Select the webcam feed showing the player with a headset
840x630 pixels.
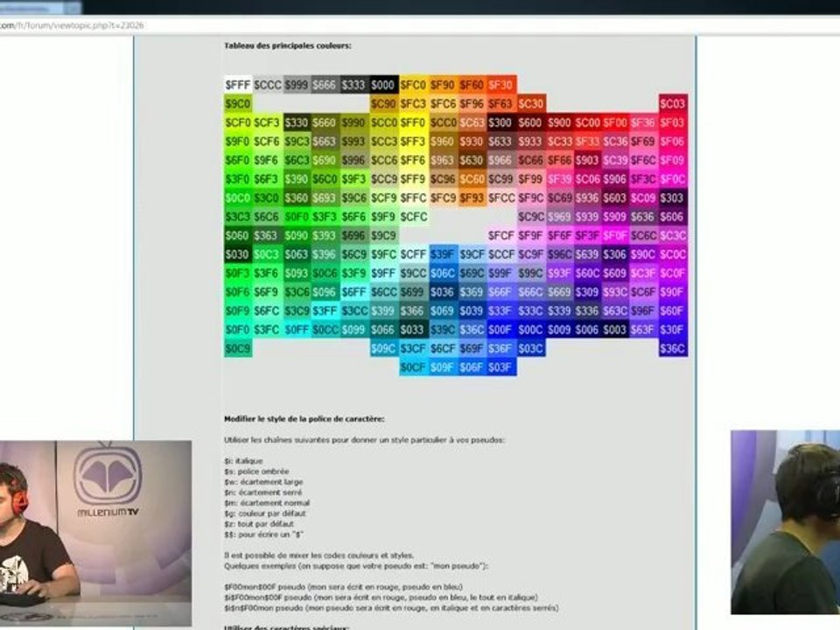[786, 521]
